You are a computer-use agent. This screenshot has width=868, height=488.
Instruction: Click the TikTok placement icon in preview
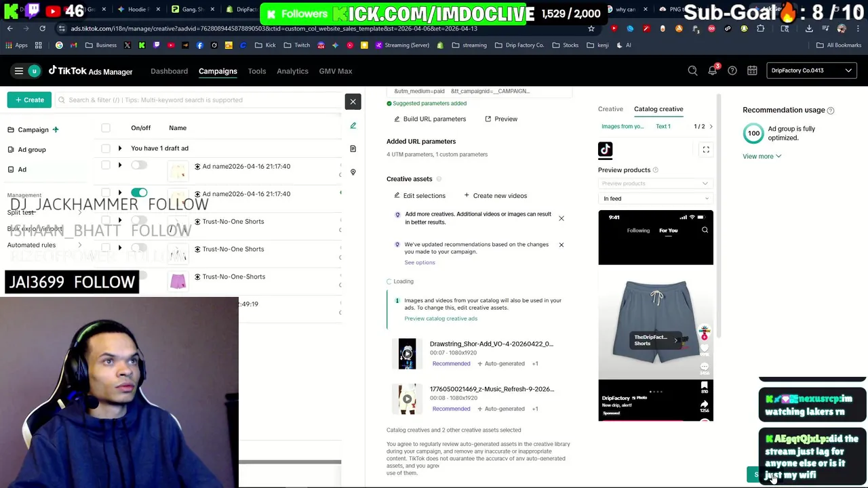(605, 150)
